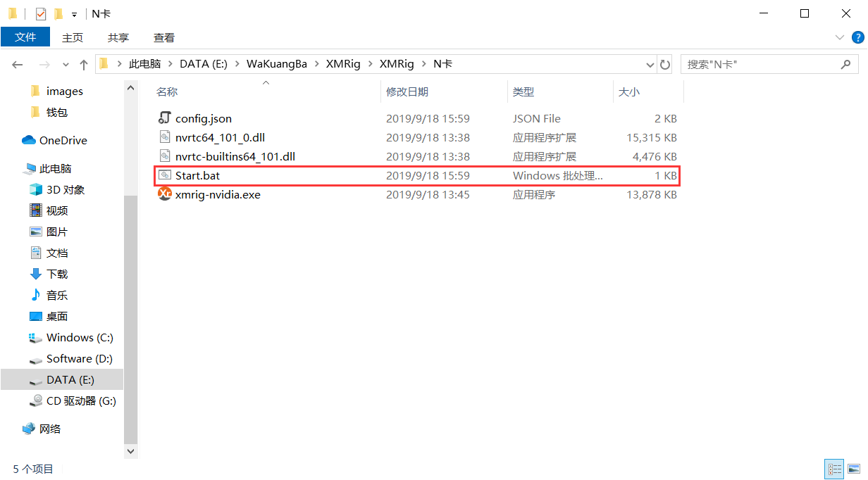Click the DATA (E:) drive icon
868x480 pixels.
pos(35,381)
